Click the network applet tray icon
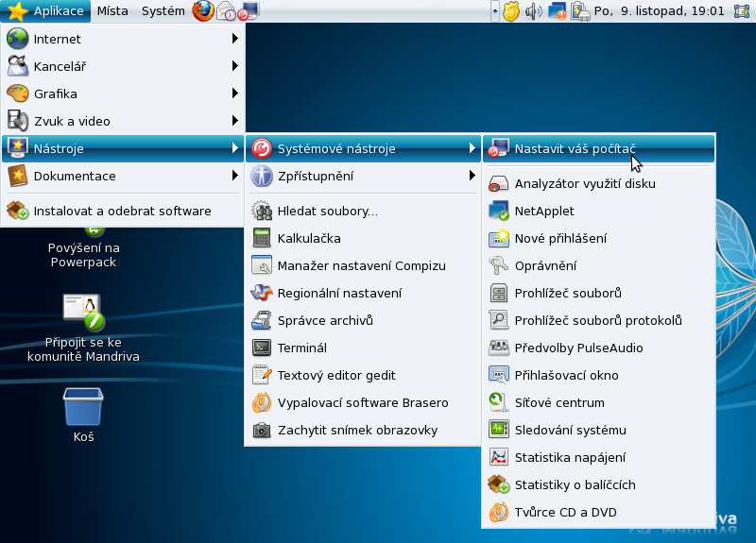 (557, 11)
